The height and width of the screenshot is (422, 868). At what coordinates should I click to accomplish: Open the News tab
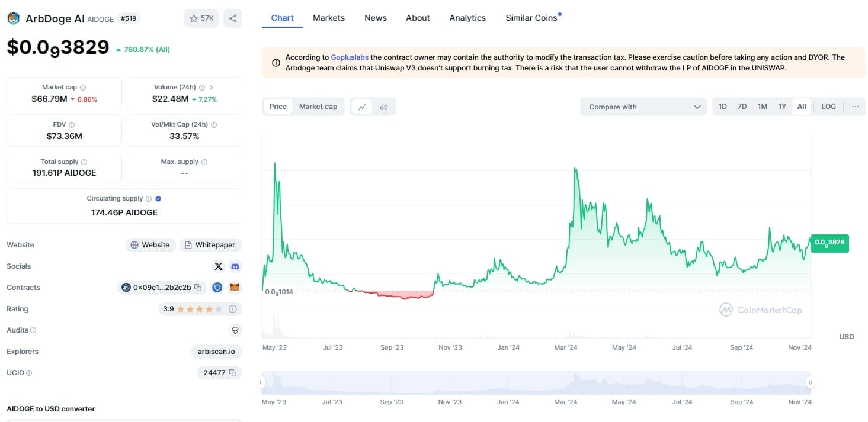pos(376,18)
